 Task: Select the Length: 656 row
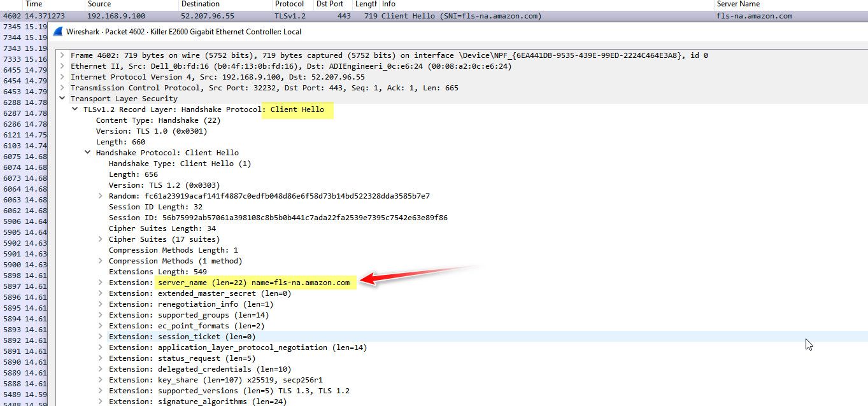pyautogui.click(x=134, y=174)
